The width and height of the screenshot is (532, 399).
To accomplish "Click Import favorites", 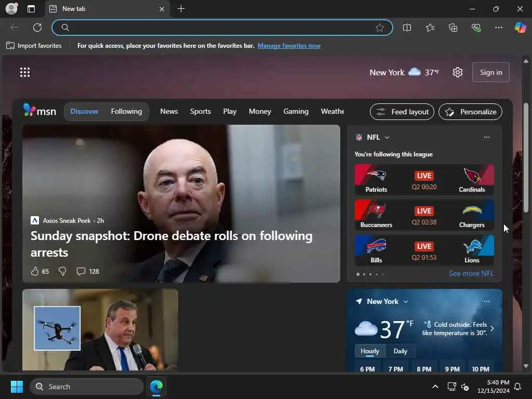I will tap(34, 46).
